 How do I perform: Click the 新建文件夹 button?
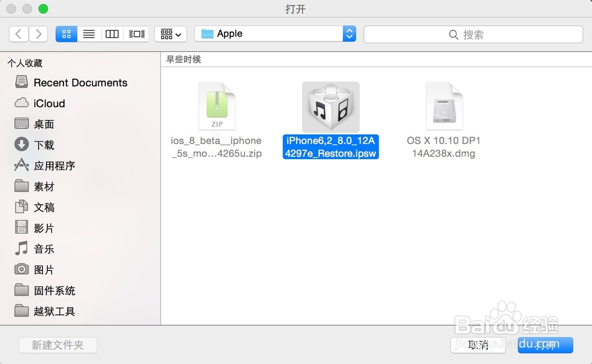click(x=57, y=345)
